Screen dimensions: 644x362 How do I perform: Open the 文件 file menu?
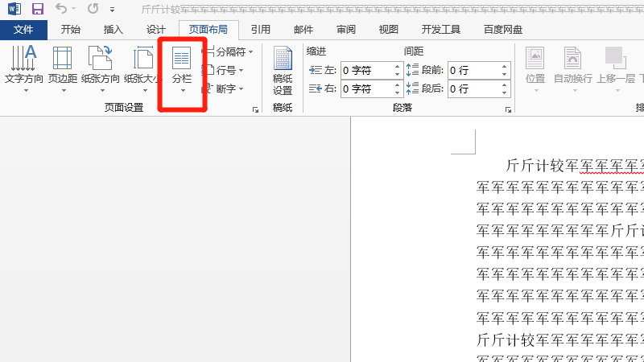[x=23, y=30]
